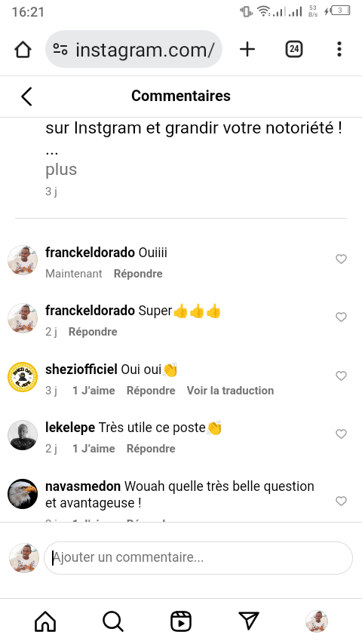This screenshot has height=644, width=362.
Task: Open the Reels tab icon
Action: click(181, 621)
